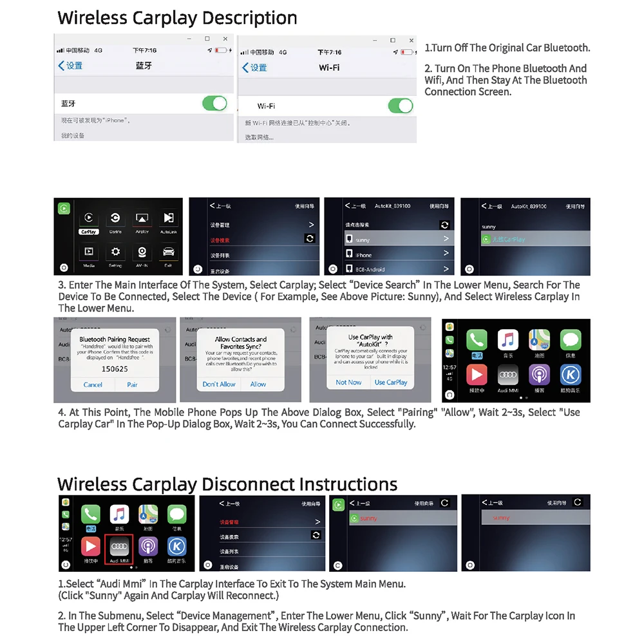
Task: Expand the BC8-Android device row arrow
Action: click(446, 269)
